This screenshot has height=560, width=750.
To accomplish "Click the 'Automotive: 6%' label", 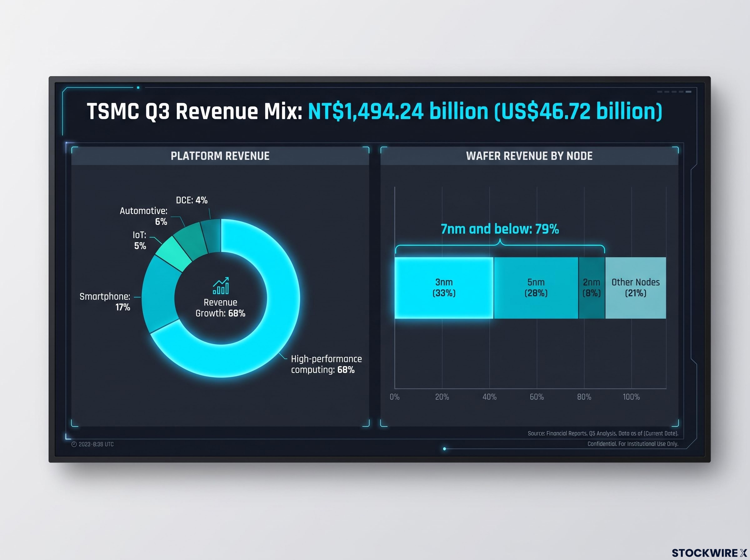I will [143, 216].
